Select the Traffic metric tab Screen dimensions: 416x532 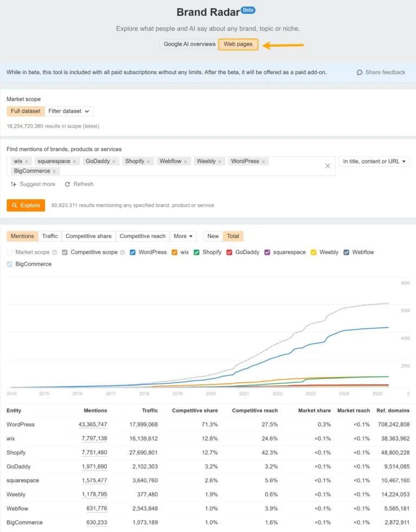pos(50,236)
